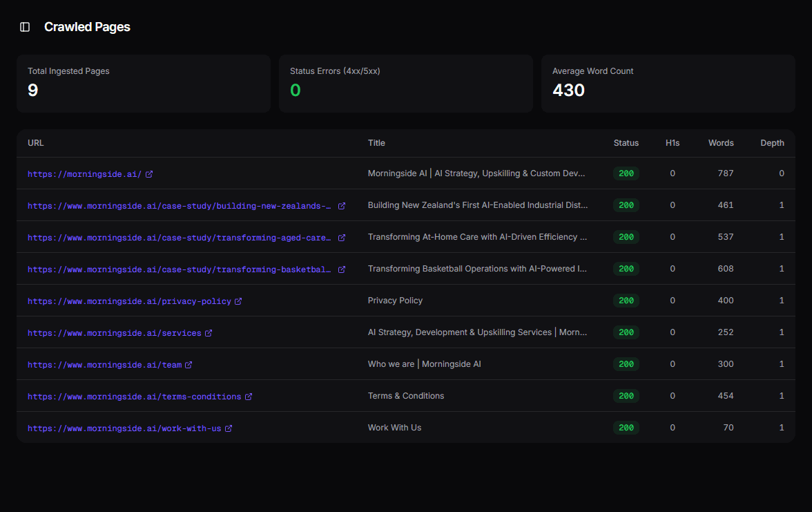The width and height of the screenshot is (812, 512).
Task: Click the title 'Who we are | Morningside AI'
Action: pyautogui.click(x=424, y=363)
